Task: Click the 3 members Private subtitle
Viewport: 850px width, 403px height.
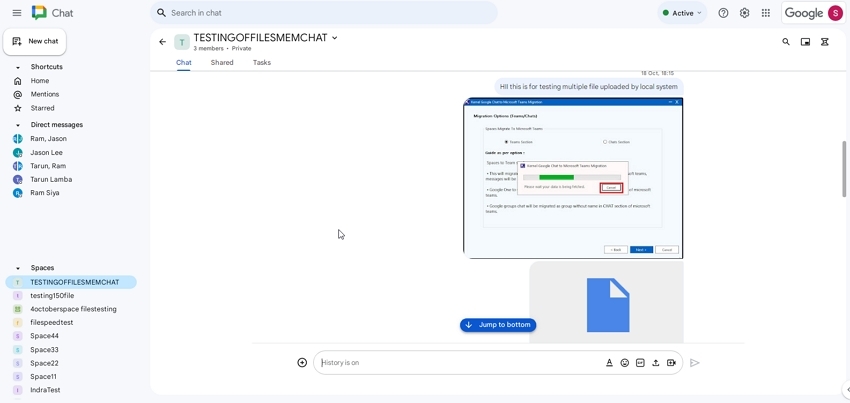Action: (222, 48)
